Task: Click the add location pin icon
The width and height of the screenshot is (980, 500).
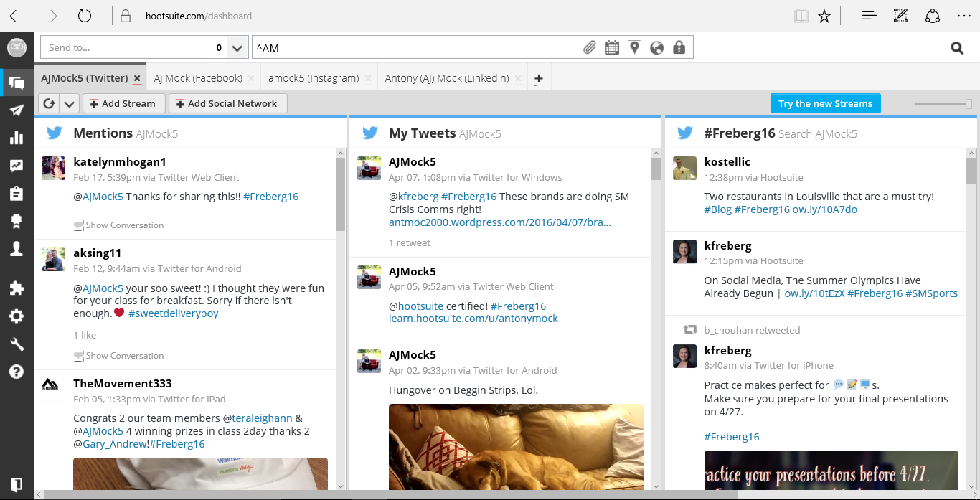Action: tap(634, 48)
